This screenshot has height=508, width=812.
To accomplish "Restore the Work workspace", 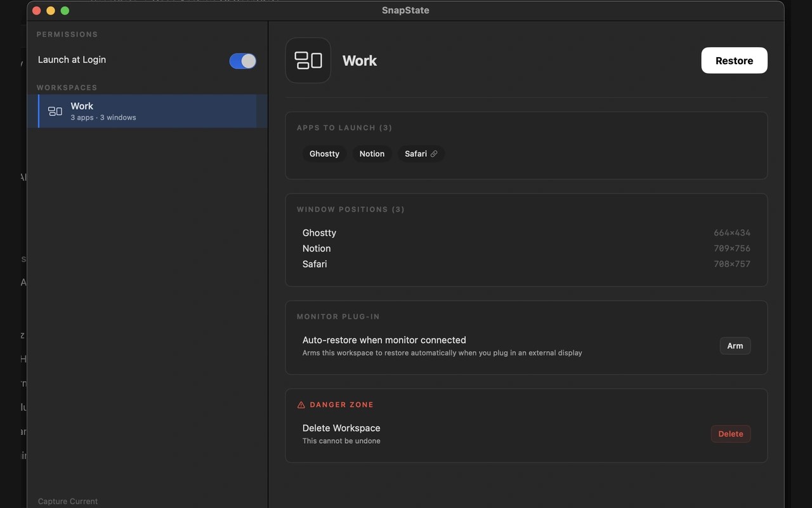I will point(734,60).
